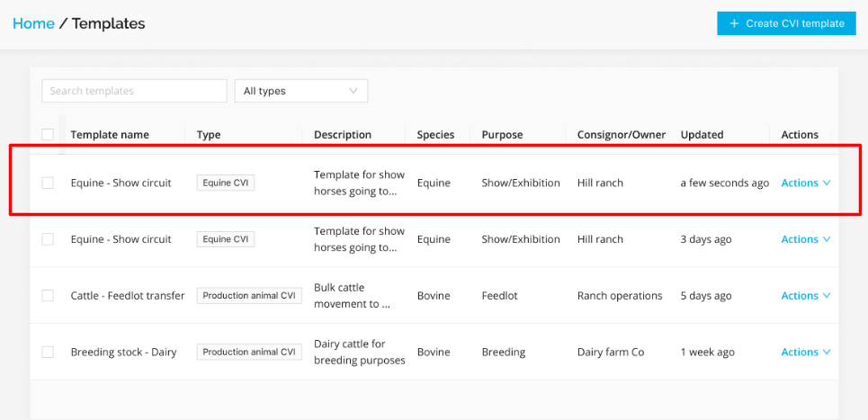Viewport: 868px width, 420px height.
Task: Select the Cattle - Feedlot transfer checkbox
Action: pyautogui.click(x=48, y=296)
